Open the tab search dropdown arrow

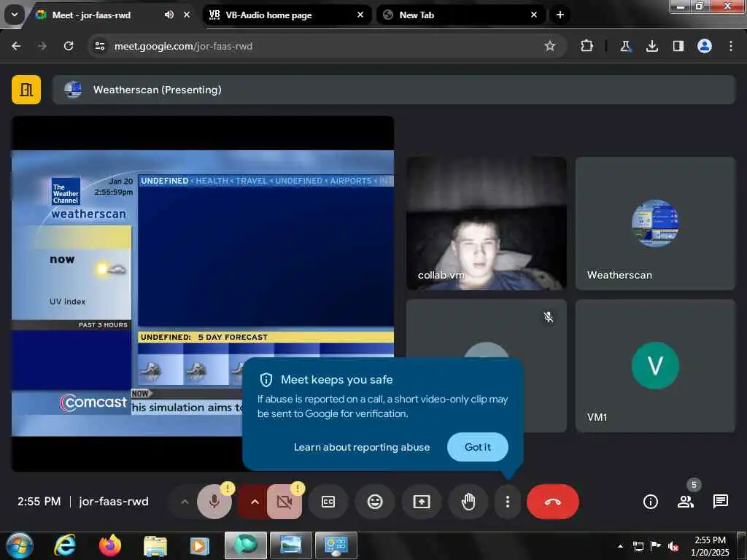coord(15,15)
